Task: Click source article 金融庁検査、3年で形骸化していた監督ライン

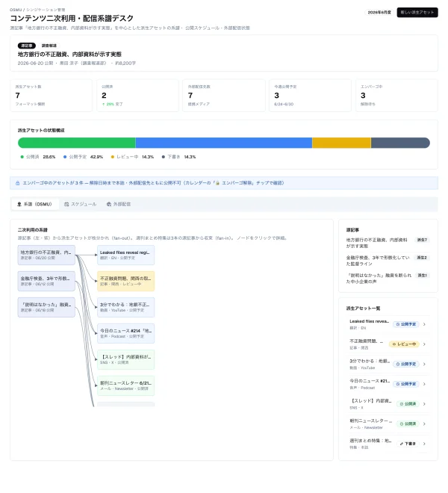Action: click(378, 261)
